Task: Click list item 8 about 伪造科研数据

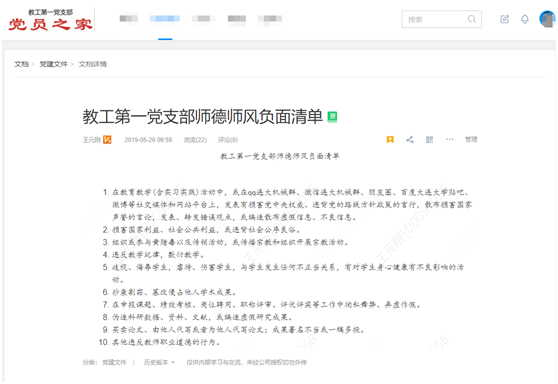Action: coord(198,317)
